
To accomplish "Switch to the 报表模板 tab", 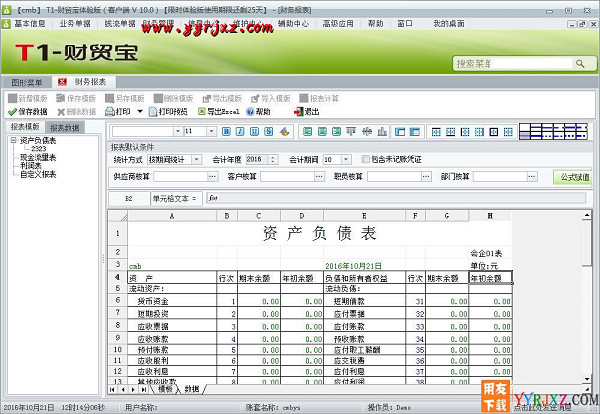I will click(x=25, y=127).
